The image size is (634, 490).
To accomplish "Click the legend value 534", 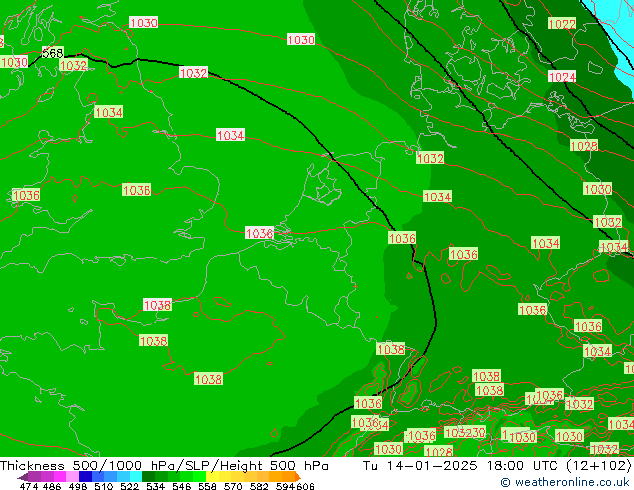I will click(x=155, y=486).
